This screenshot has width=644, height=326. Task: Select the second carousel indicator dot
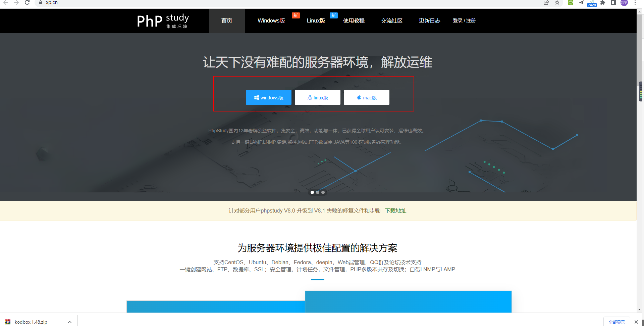pyautogui.click(x=318, y=192)
